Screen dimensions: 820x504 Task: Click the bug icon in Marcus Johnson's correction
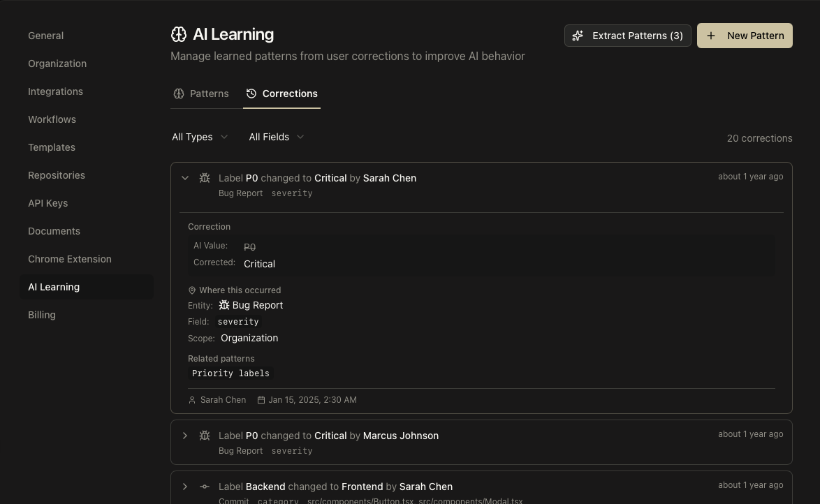click(x=205, y=436)
